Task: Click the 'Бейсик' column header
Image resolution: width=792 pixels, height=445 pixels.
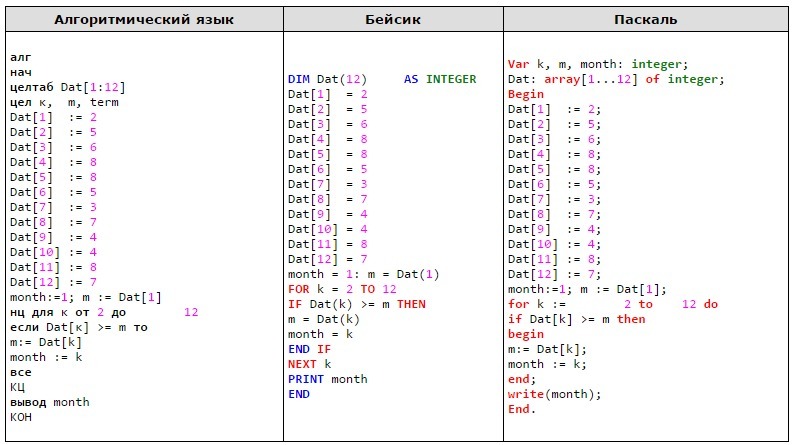Action: click(393, 20)
